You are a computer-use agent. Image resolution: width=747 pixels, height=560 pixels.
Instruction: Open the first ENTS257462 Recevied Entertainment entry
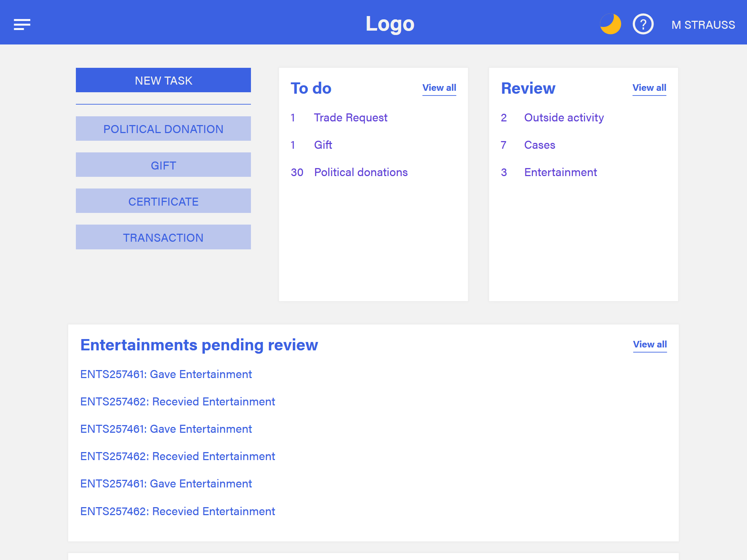[178, 402]
